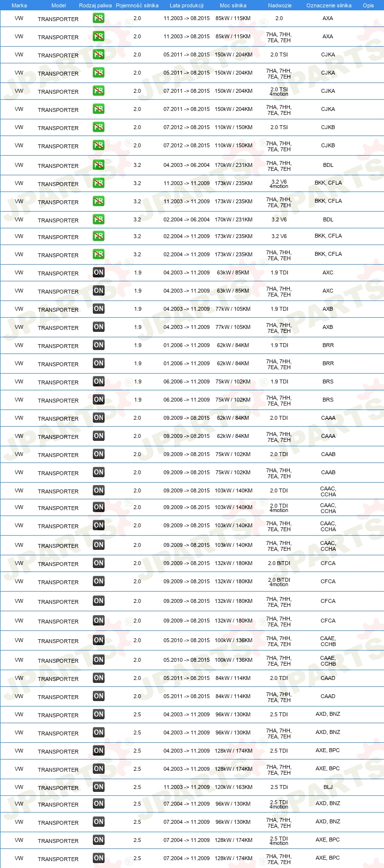384x868 pixels.
Task: Click the 85kW / 115KM cell in the 7HA body AXA row
Action: 233,36
